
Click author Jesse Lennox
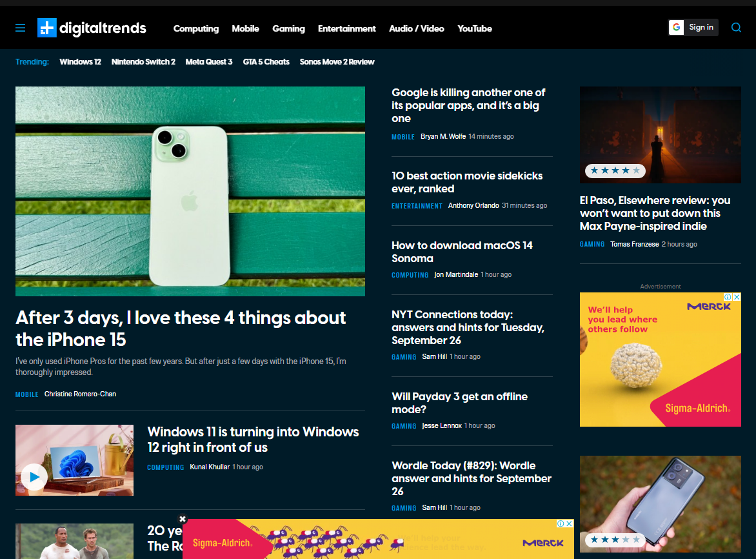click(442, 425)
